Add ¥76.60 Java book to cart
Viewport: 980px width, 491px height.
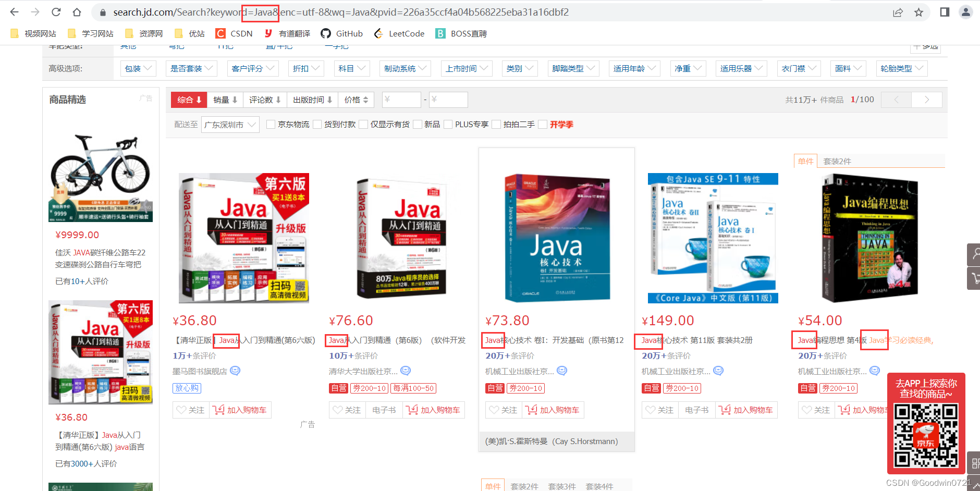click(x=434, y=410)
